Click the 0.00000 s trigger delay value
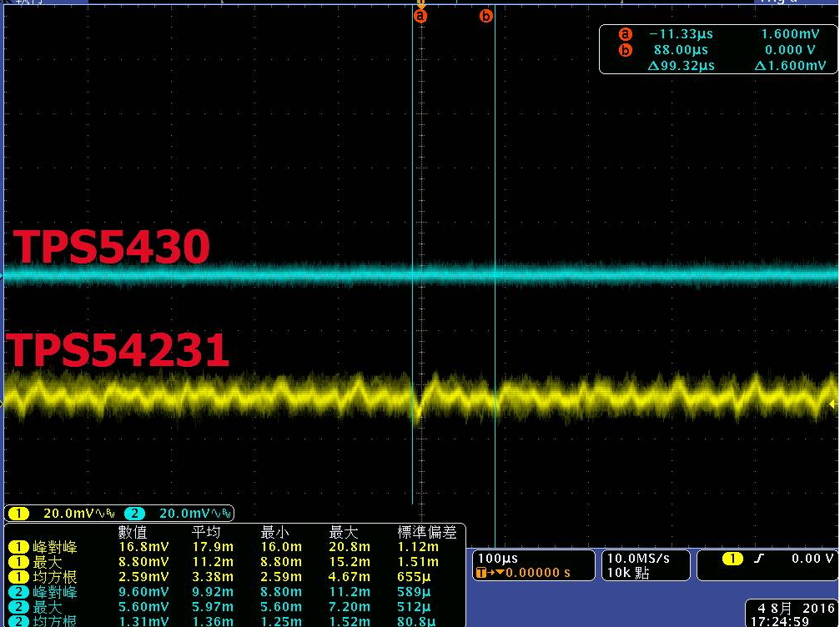Viewport: 840px width, 627px height. (538, 573)
